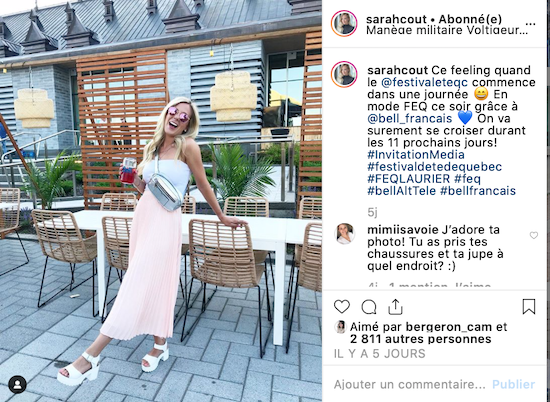Screen dimensions: 550x402
Task: Open the #FEQLAURIER hashtag
Action: click(x=409, y=179)
